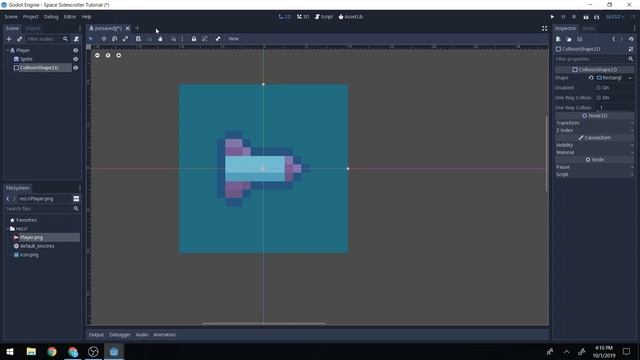Open the Project menu
The width and height of the screenshot is (640, 360).
(x=31, y=17)
